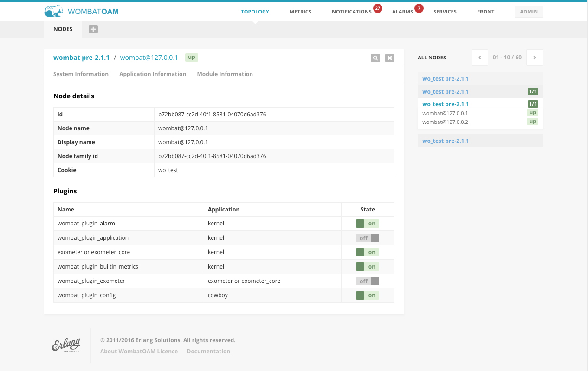Image resolution: width=588 pixels, height=371 pixels.
Task: Open the Documentation link
Action: pyautogui.click(x=208, y=352)
